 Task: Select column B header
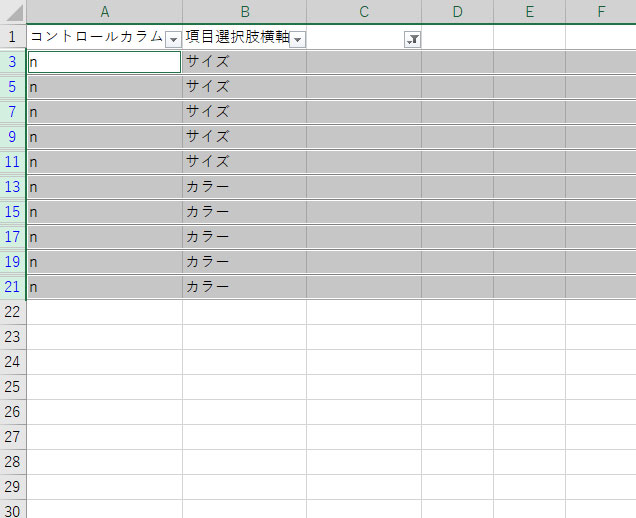[244, 11]
